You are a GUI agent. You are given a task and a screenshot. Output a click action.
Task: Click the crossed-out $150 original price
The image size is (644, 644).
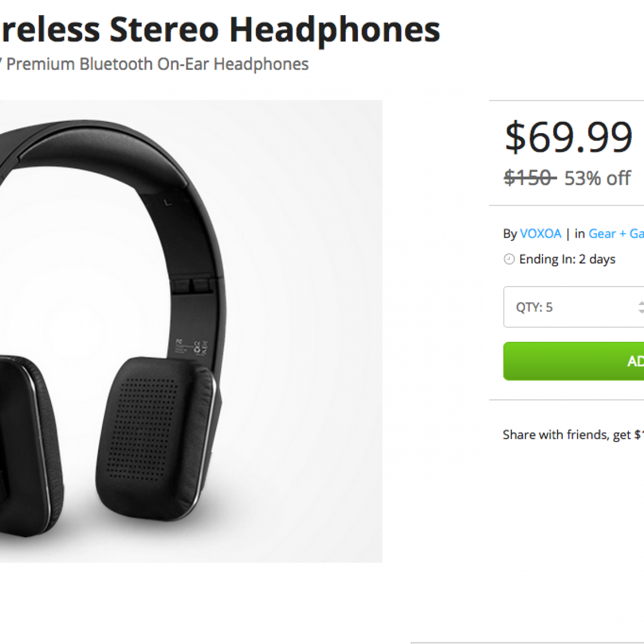tap(529, 178)
